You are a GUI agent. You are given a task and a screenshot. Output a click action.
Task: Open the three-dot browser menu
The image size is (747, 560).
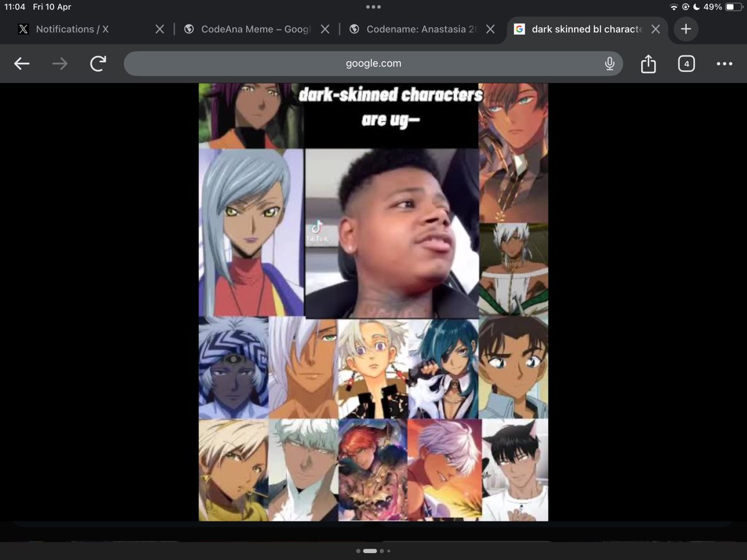coord(724,63)
